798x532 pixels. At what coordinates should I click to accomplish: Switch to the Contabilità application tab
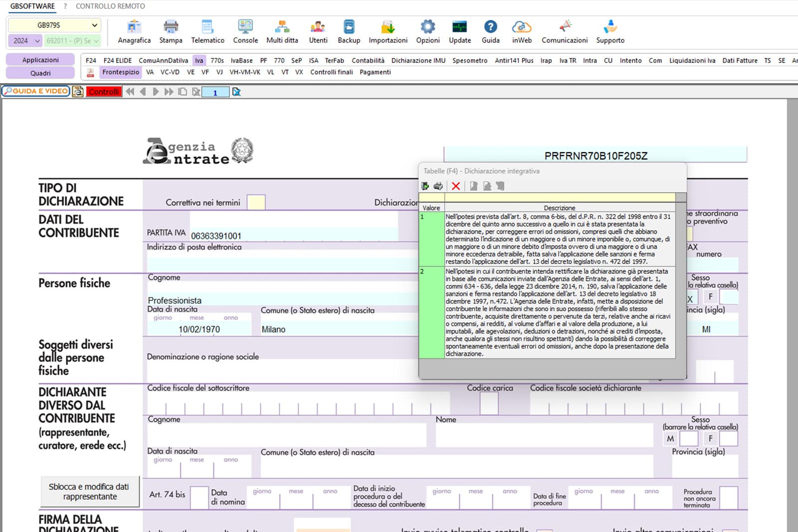pyautogui.click(x=368, y=60)
